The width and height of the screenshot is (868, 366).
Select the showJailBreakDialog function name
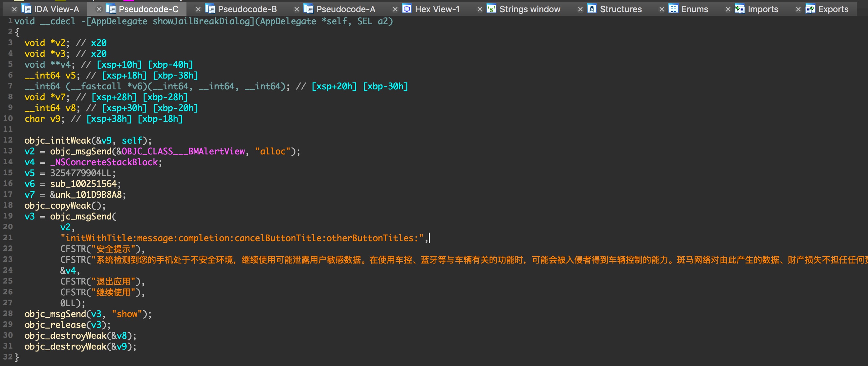202,21
